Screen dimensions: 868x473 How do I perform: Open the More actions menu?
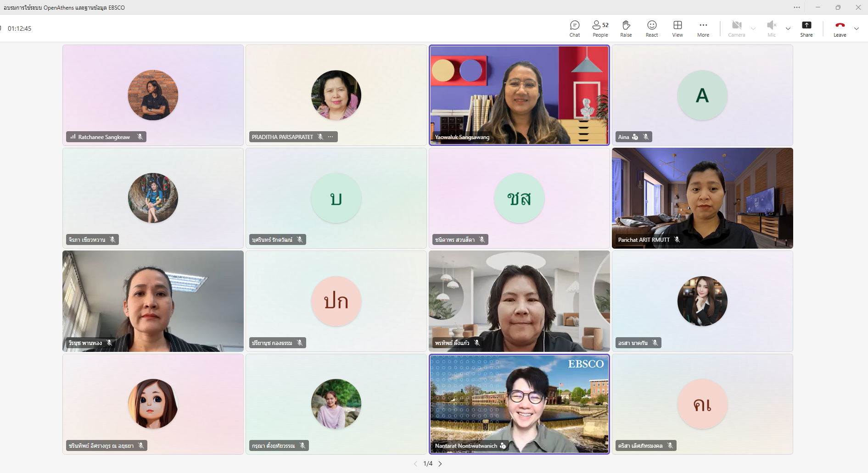pos(703,28)
